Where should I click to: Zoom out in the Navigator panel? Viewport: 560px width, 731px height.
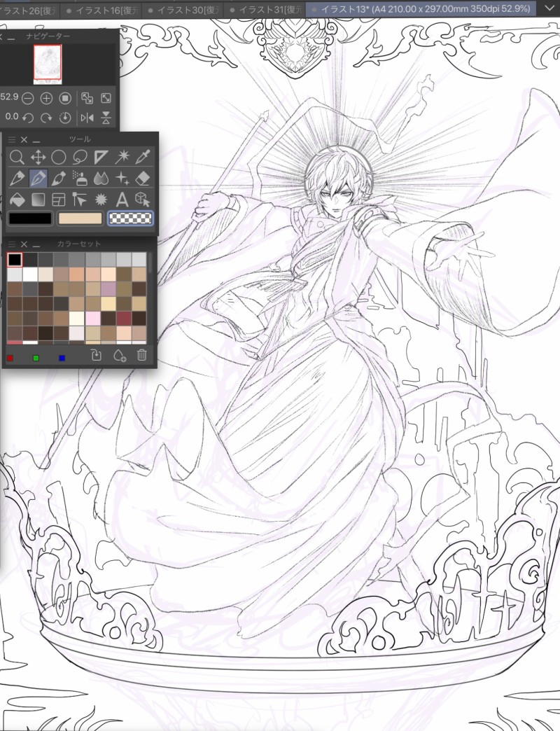[x=28, y=98]
